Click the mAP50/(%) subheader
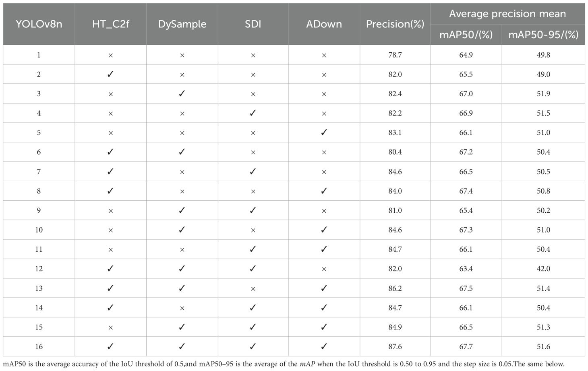This screenshot has height=371, width=588. pyautogui.click(x=466, y=35)
